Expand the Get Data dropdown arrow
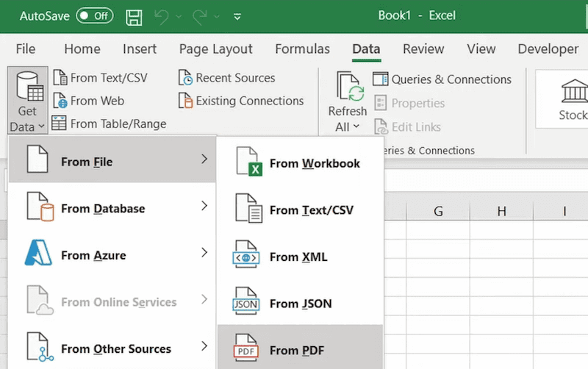 [41, 126]
